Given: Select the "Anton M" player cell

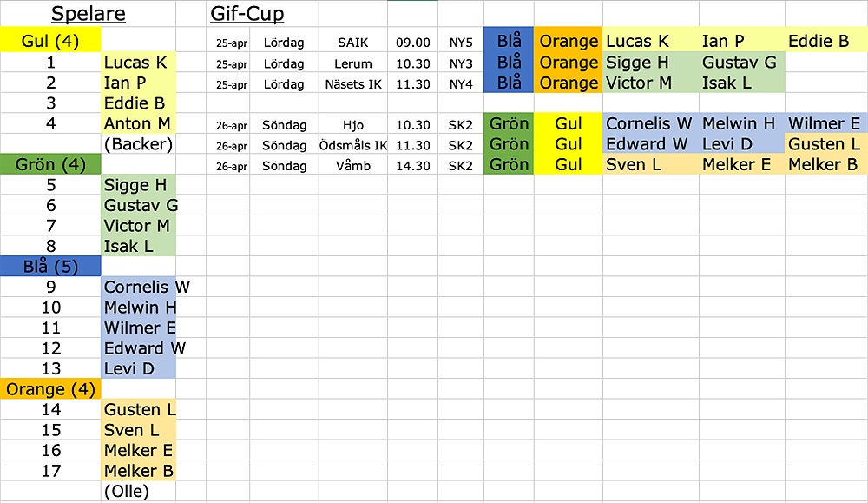Looking at the screenshot, I should [x=138, y=123].
